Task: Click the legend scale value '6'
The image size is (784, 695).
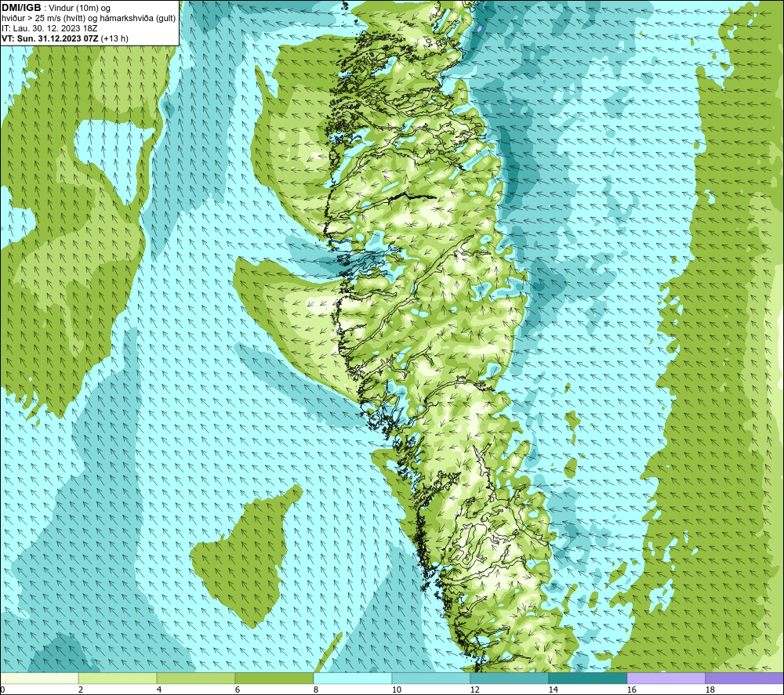Action: tap(238, 690)
